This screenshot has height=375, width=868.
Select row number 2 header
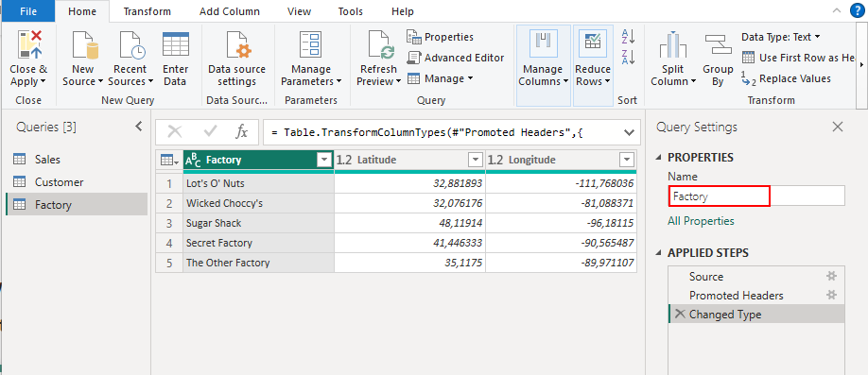click(x=169, y=203)
